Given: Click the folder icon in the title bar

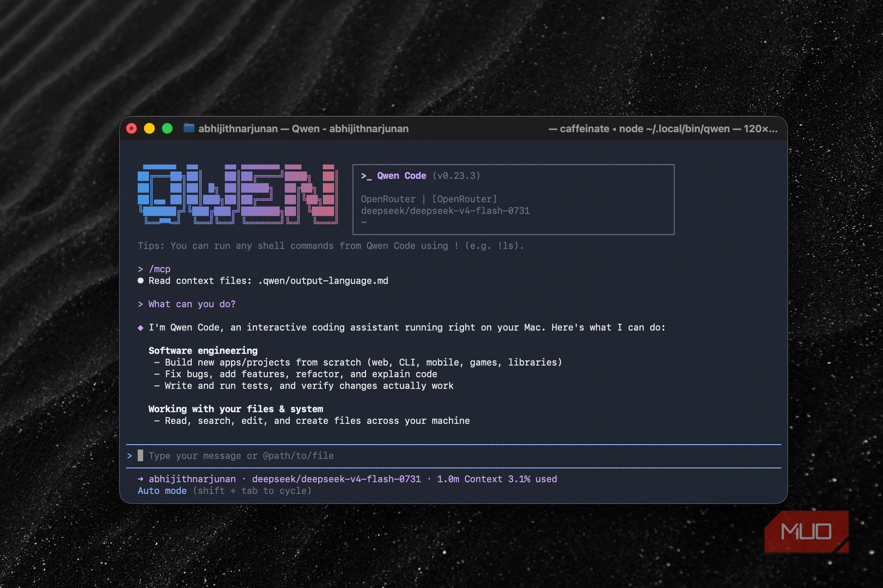Looking at the screenshot, I should point(188,128).
